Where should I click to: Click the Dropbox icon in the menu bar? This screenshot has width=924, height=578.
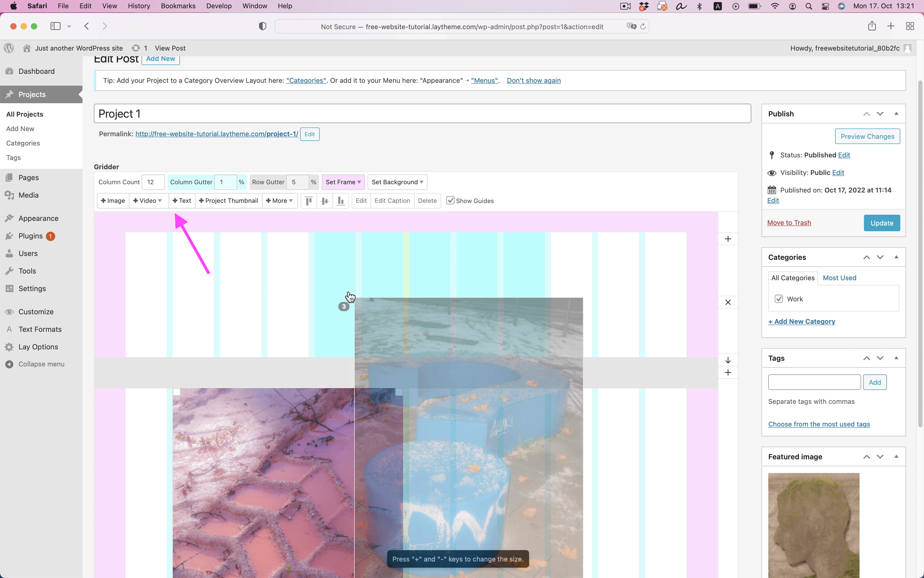644,6
